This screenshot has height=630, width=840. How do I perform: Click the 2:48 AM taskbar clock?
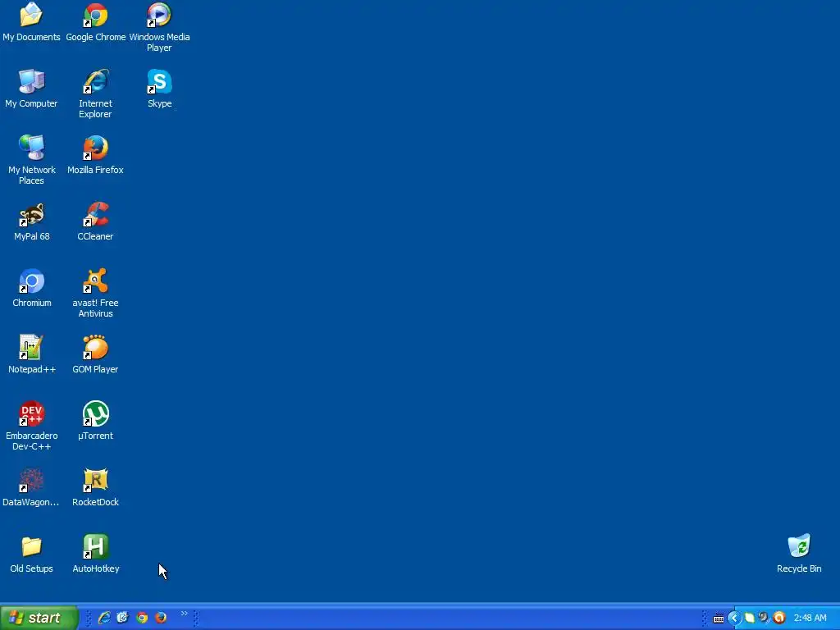click(x=810, y=619)
